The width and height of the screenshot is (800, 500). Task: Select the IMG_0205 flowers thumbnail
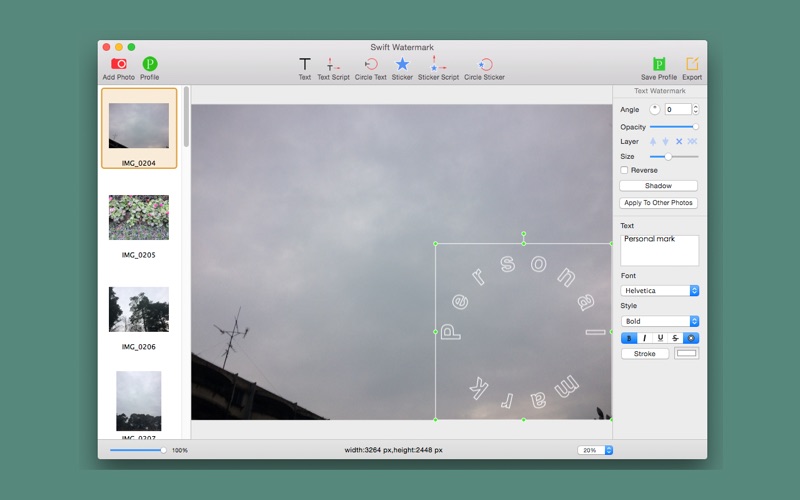click(139, 218)
